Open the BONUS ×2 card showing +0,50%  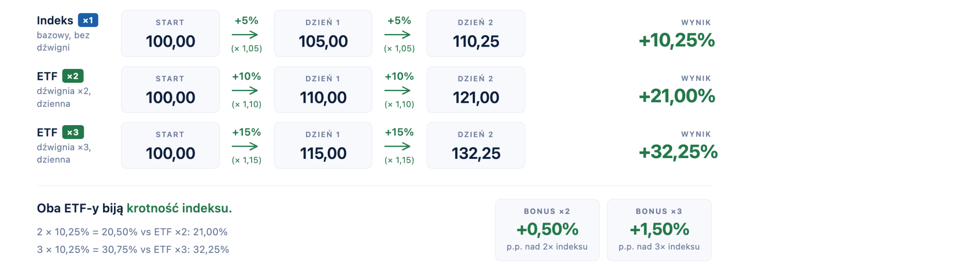[547, 230]
